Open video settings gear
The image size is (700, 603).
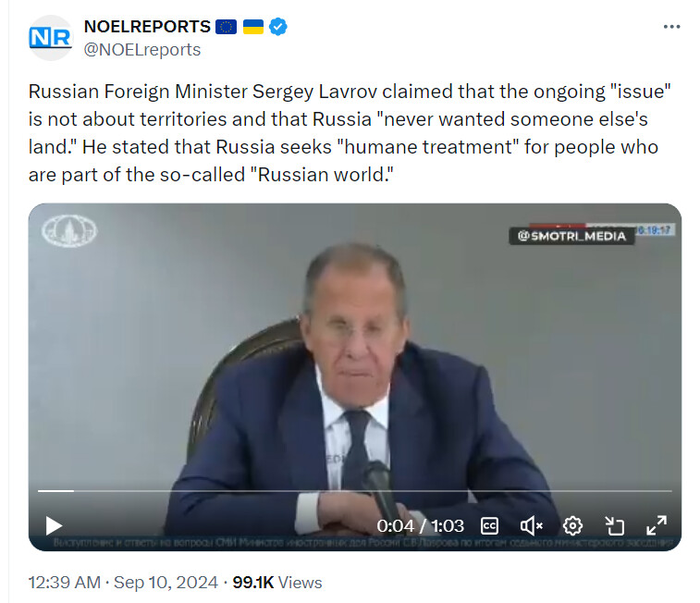pos(572,526)
